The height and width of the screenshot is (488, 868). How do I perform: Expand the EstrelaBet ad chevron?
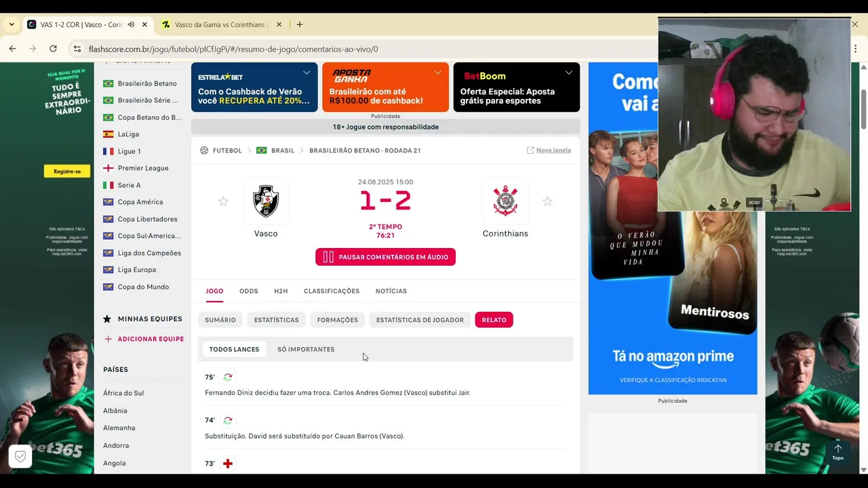point(307,73)
